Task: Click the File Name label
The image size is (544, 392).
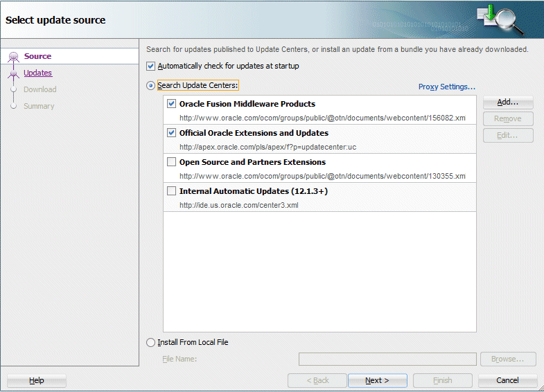Action: click(179, 359)
